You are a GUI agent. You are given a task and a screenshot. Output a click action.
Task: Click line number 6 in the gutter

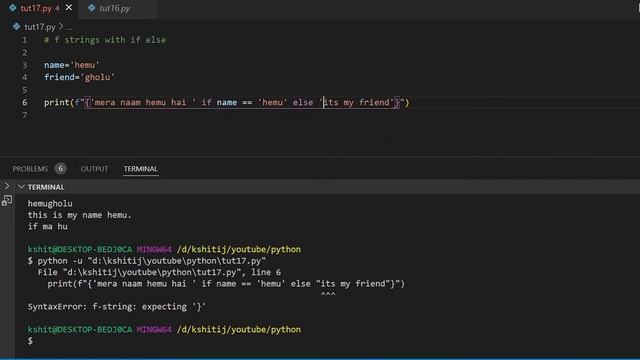point(24,102)
